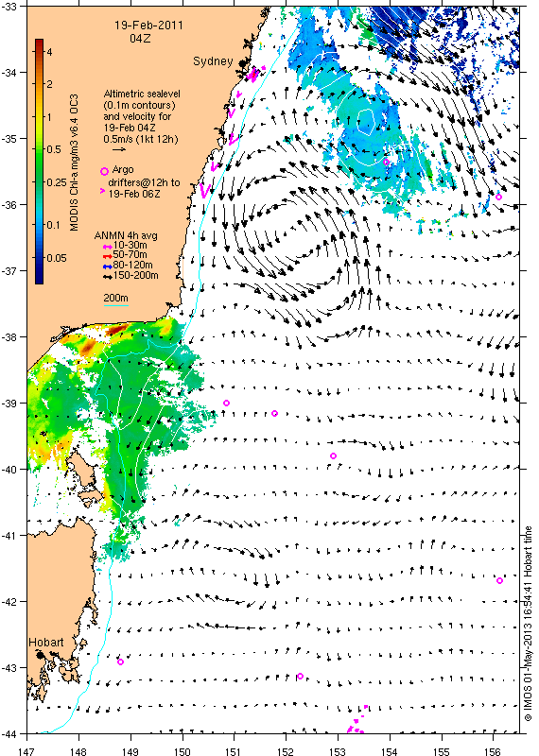This screenshot has height=756, width=539.
Task: Click the Argo float marker near 156E, 36S
Action: 498,197
